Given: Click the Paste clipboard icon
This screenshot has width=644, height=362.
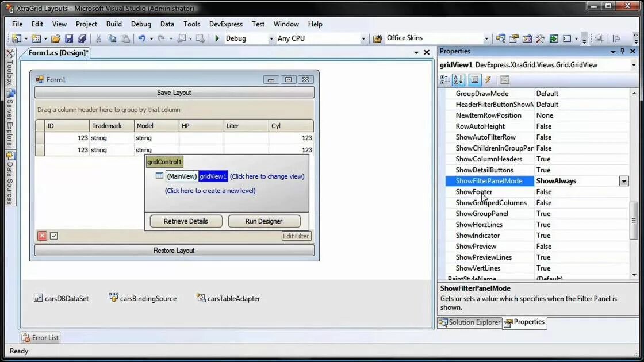Looking at the screenshot, I should point(126,38).
